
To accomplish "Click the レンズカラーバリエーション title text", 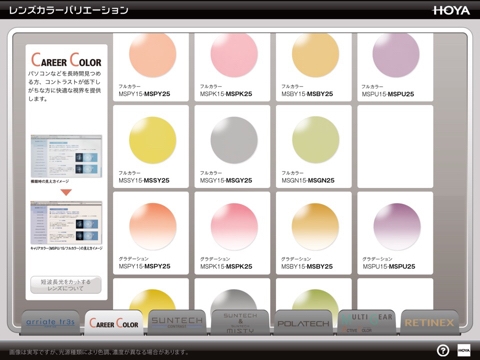I will click(x=69, y=10).
